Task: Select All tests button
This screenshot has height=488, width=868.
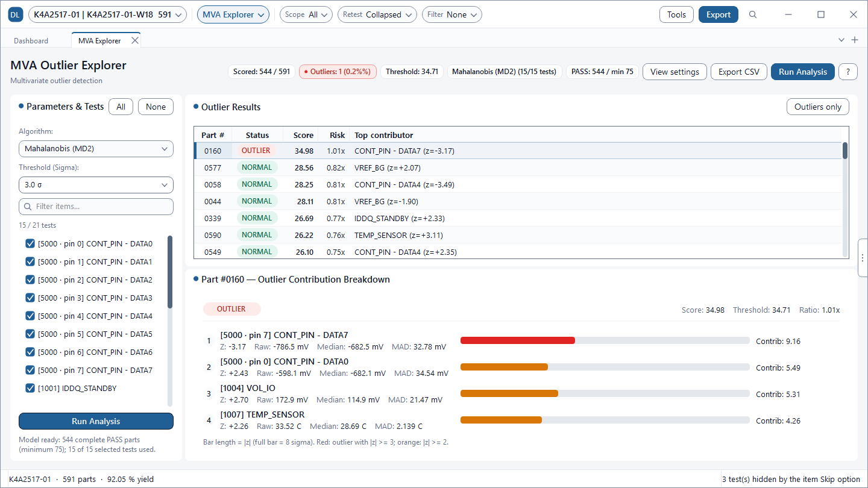Action: 121,107
